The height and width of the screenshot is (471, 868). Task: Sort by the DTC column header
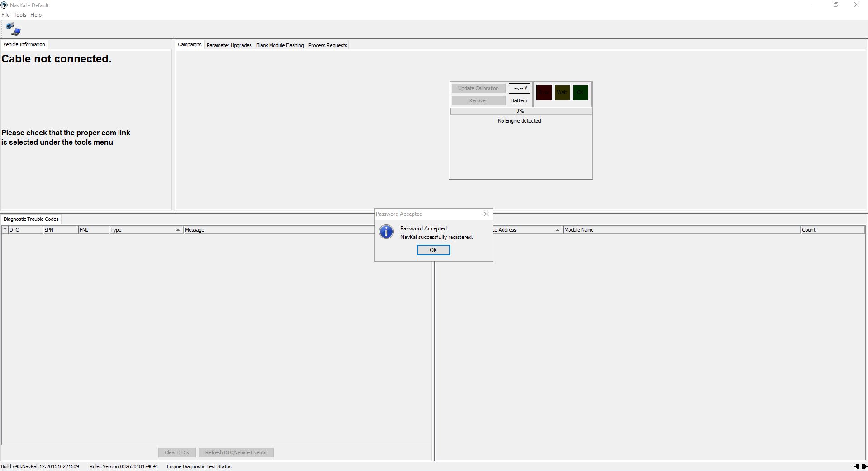pos(25,230)
